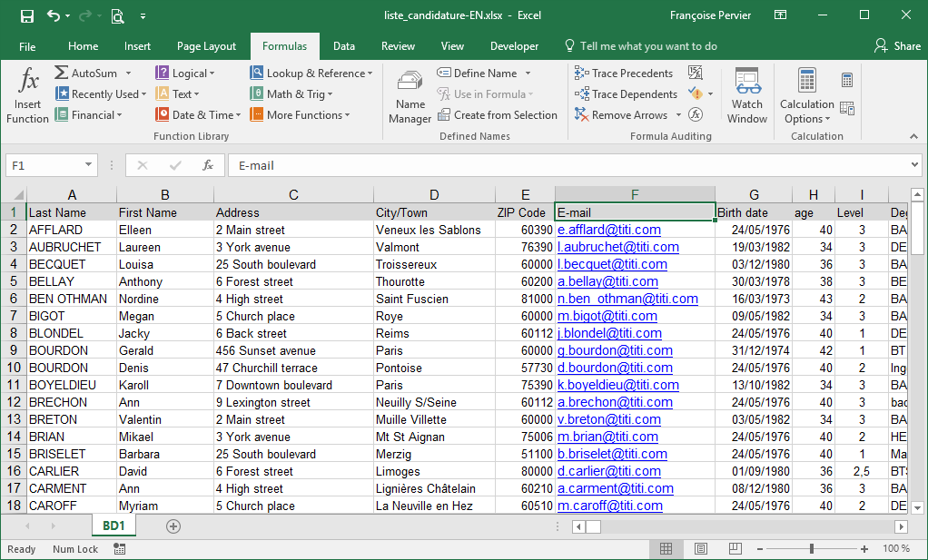The width and height of the screenshot is (928, 560).
Task: Click the formula bar input field
Action: point(563,165)
